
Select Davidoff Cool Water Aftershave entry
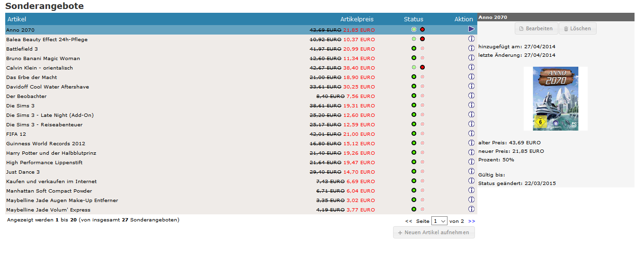47,87
